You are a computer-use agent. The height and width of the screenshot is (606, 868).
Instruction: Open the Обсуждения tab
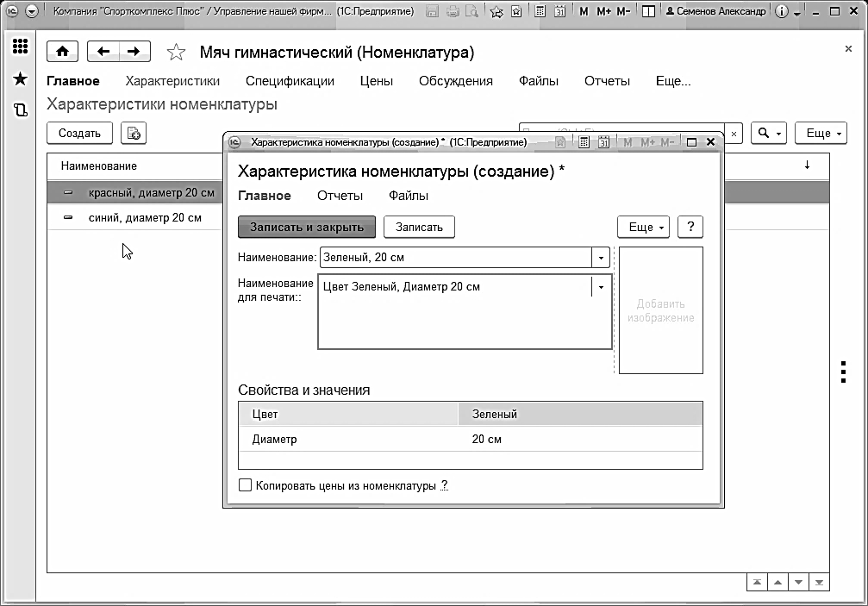(x=456, y=81)
